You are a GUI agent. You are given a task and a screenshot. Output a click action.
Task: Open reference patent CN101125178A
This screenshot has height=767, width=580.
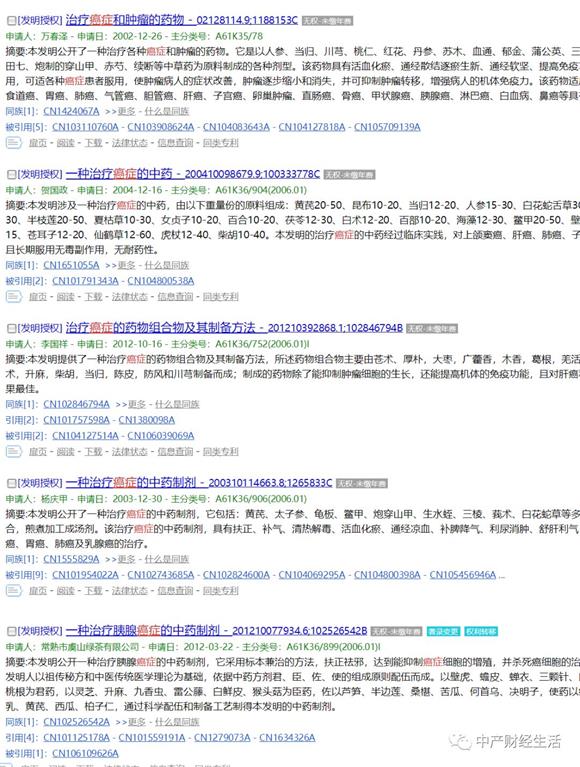[76, 738]
